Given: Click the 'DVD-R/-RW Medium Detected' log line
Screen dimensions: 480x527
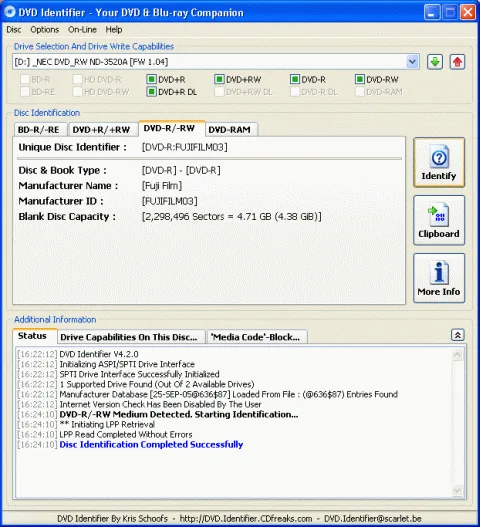Looking at the screenshot, I should (178, 414).
